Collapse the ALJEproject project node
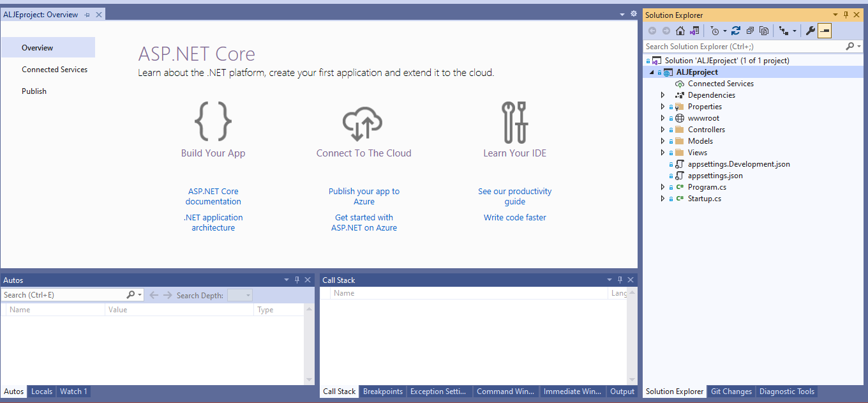 point(652,72)
